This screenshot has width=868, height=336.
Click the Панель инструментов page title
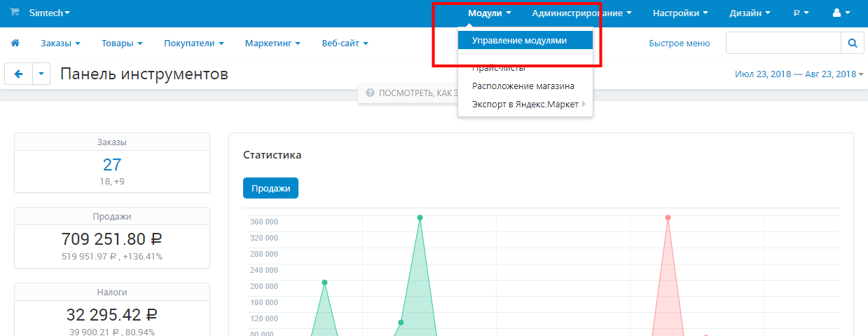click(144, 74)
